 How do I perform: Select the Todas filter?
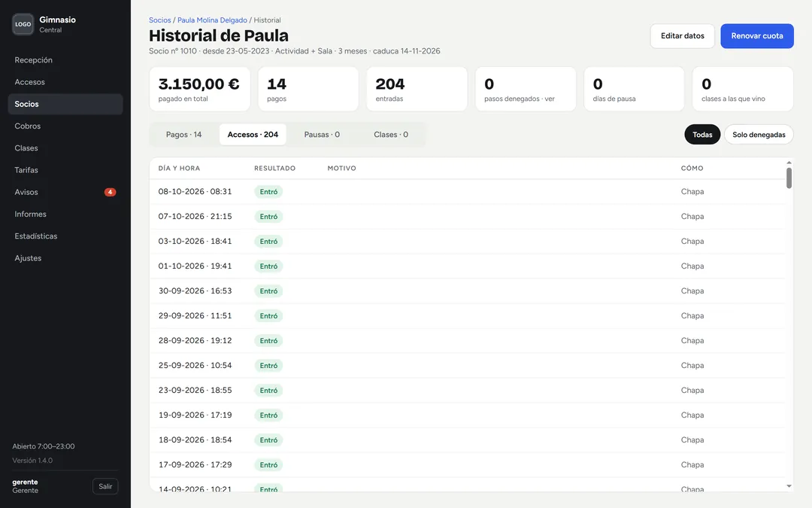pos(702,135)
